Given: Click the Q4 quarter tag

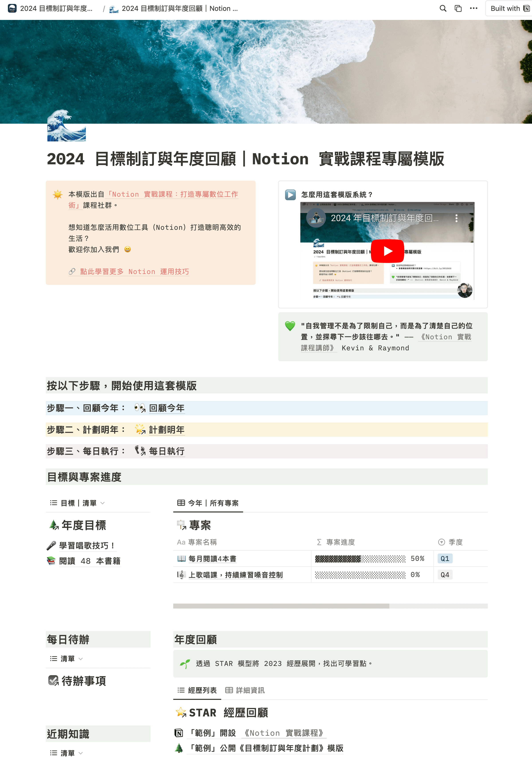Looking at the screenshot, I should 445,575.
